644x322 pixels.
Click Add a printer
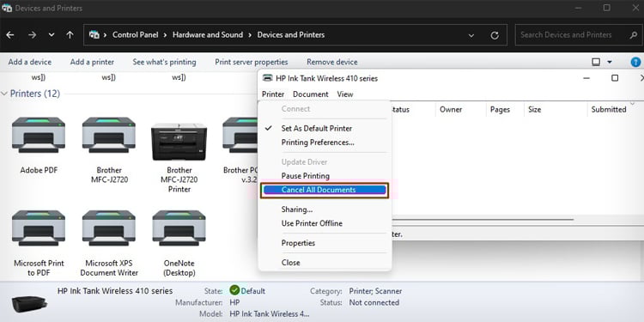point(92,62)
